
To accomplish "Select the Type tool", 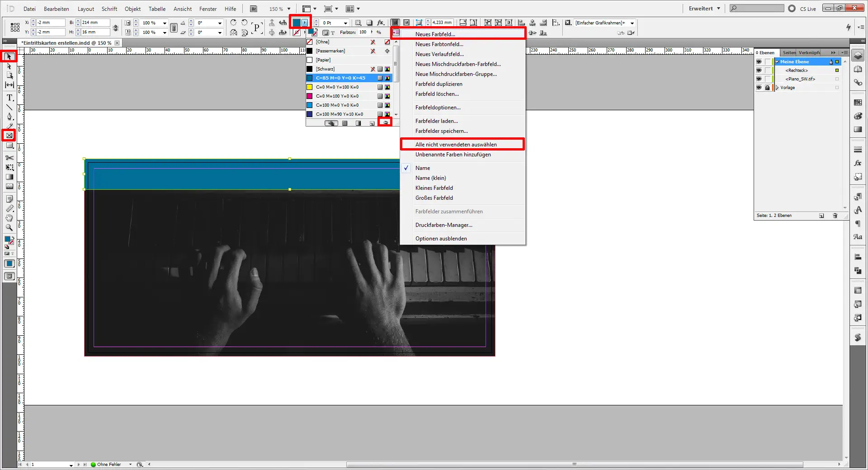I will pos(9,97).
